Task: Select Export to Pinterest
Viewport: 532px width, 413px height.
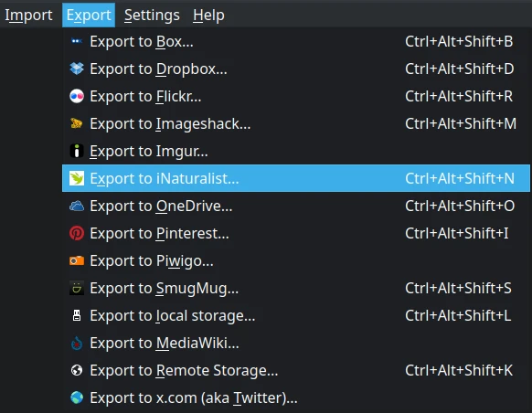Action: click(x=296, y=233)
